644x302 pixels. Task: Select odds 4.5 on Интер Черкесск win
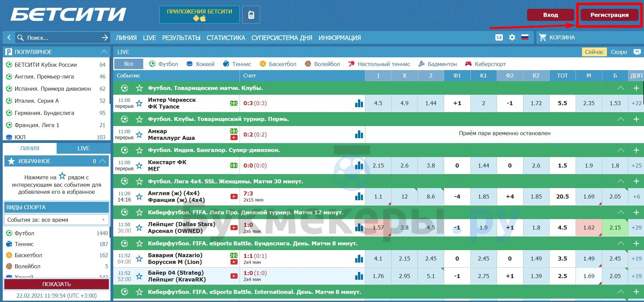[378, 103]
